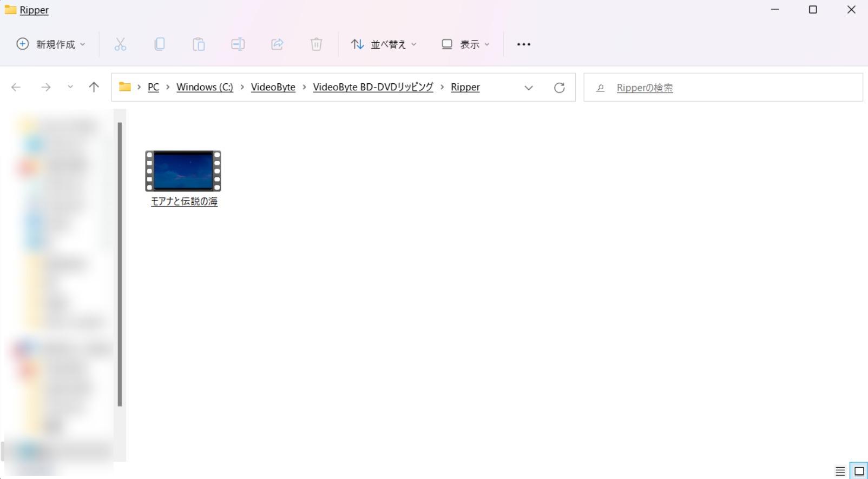Click the Cut scissors icon

pos(120,44)
